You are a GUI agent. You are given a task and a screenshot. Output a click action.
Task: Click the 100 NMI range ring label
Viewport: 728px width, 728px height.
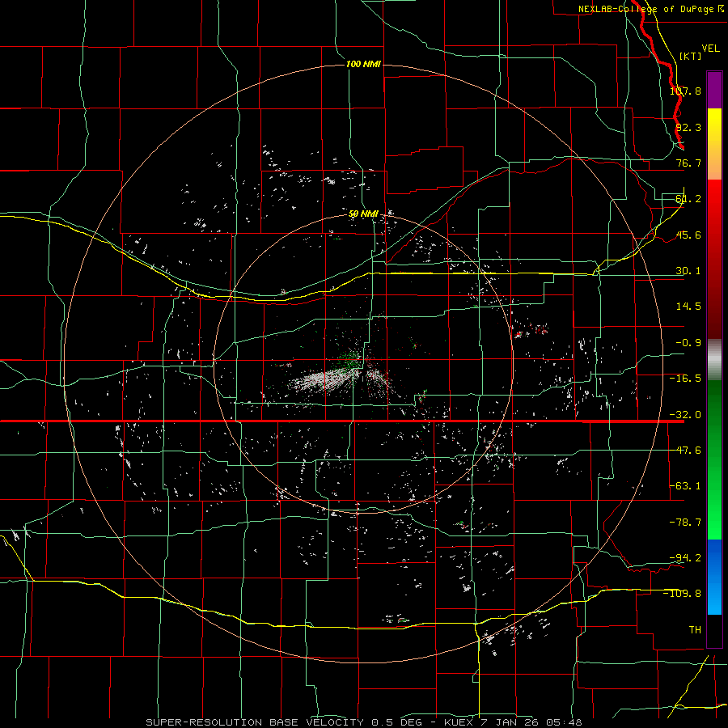363,64
